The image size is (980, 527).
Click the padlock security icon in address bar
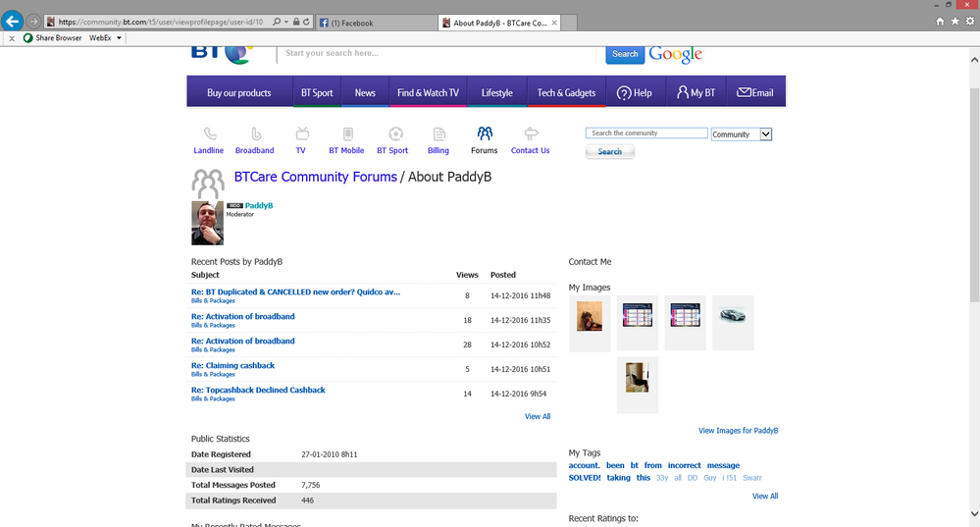pos(296,22)
